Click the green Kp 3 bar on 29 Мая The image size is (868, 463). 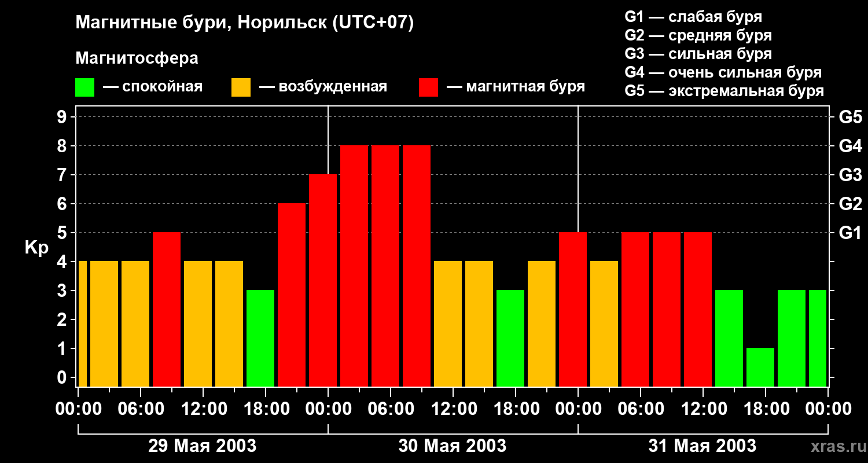260,338
